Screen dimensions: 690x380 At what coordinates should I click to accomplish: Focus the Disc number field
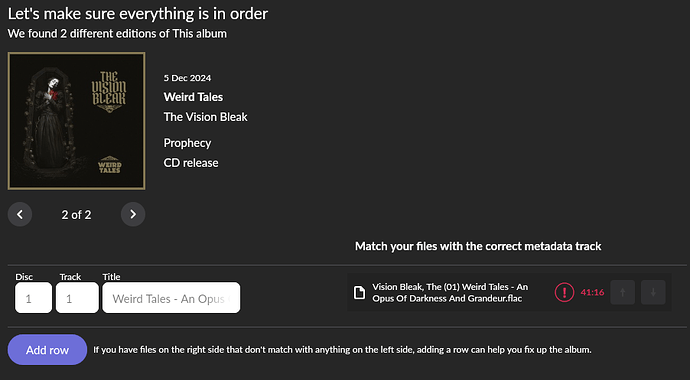33,298
